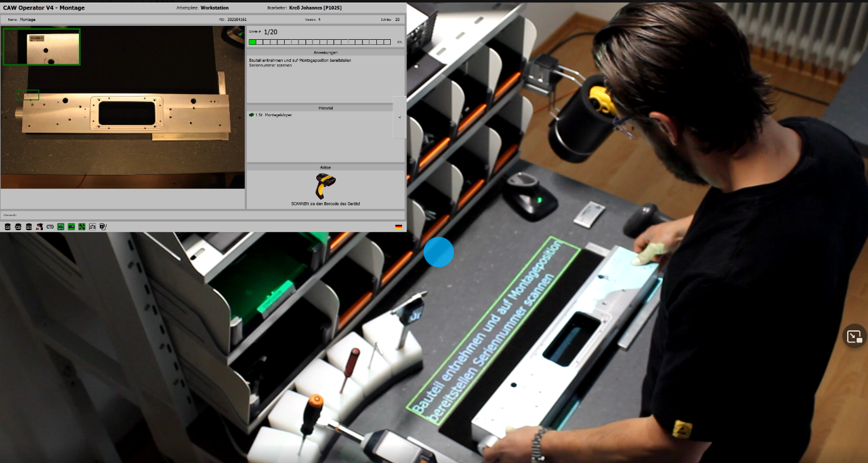Open the second camera status icon
The width and height of the screenshot is (868, 463).
point(18,227)
